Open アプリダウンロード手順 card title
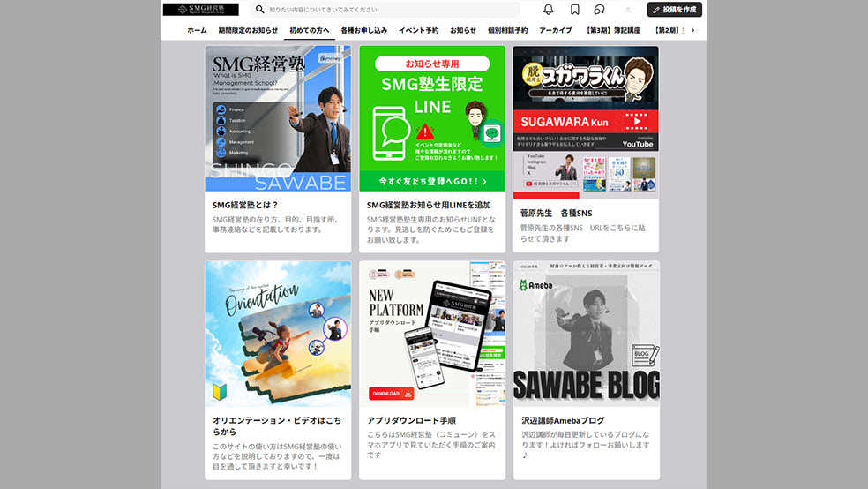 click(x=411, y=421)
